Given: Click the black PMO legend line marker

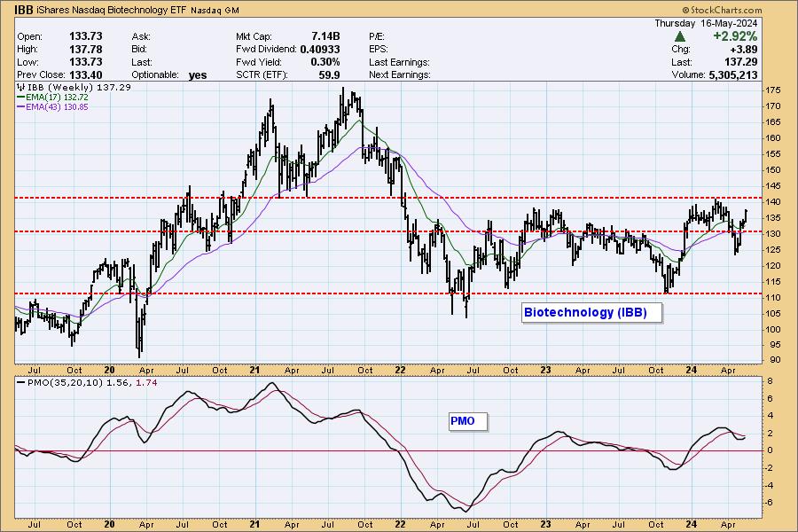Looking at the screenshot, I should tap(21, 382).
